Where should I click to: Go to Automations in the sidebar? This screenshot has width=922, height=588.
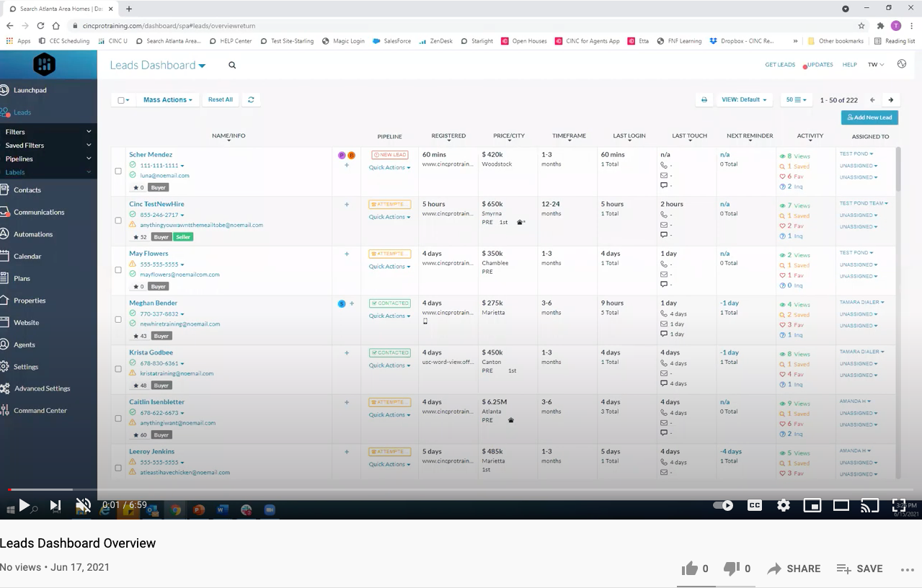coord(32,233)
